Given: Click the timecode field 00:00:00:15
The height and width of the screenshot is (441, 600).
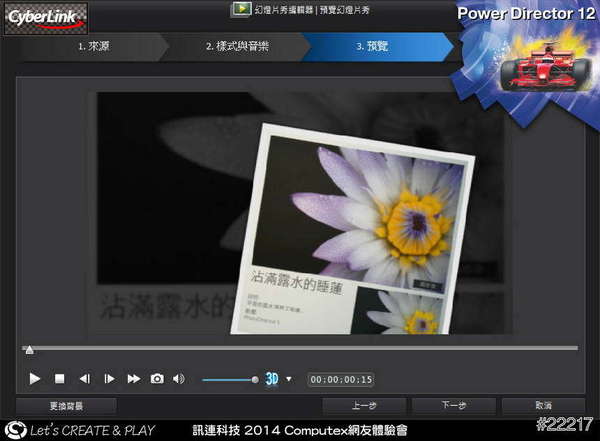Looking at the screenshot, I should click(341, 379).
